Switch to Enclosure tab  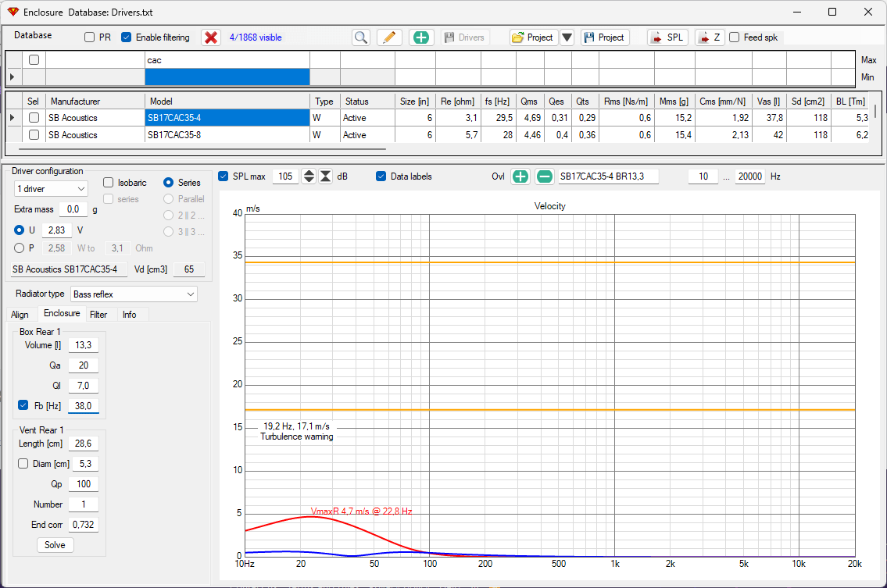pos(62,313)
